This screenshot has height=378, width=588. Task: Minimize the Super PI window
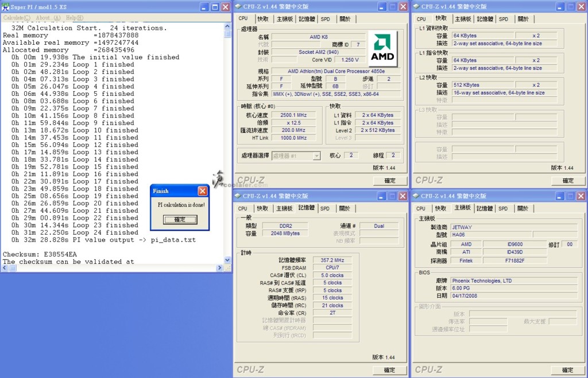click(x=204, y=7)
